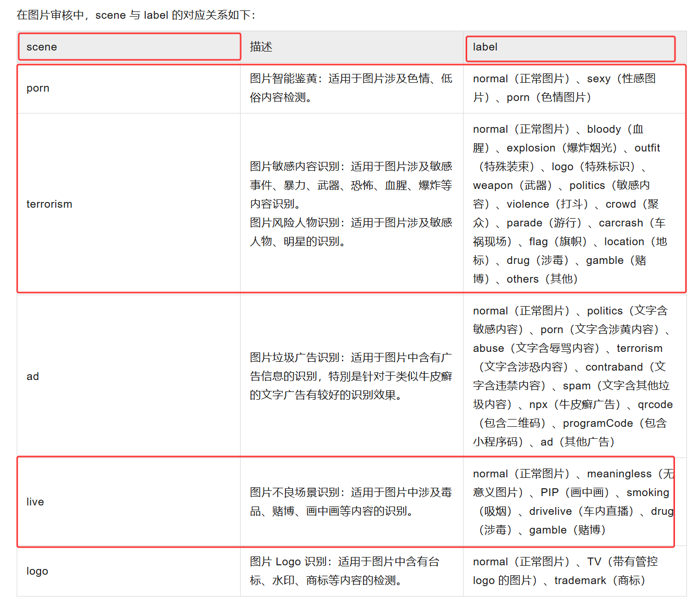Select the 'live' scene cell
Screen dimensions: 700x608
click(129, 502)
